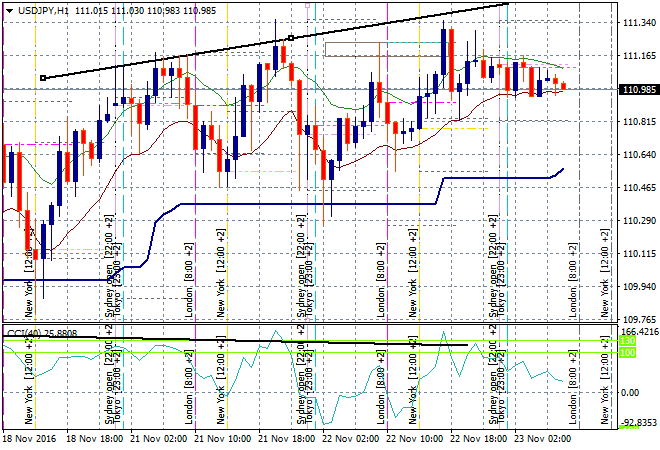Viewport: 660px width, 450px height.
Task: Click time axis label 22 Nov 18:00
Action: [479, 439]
